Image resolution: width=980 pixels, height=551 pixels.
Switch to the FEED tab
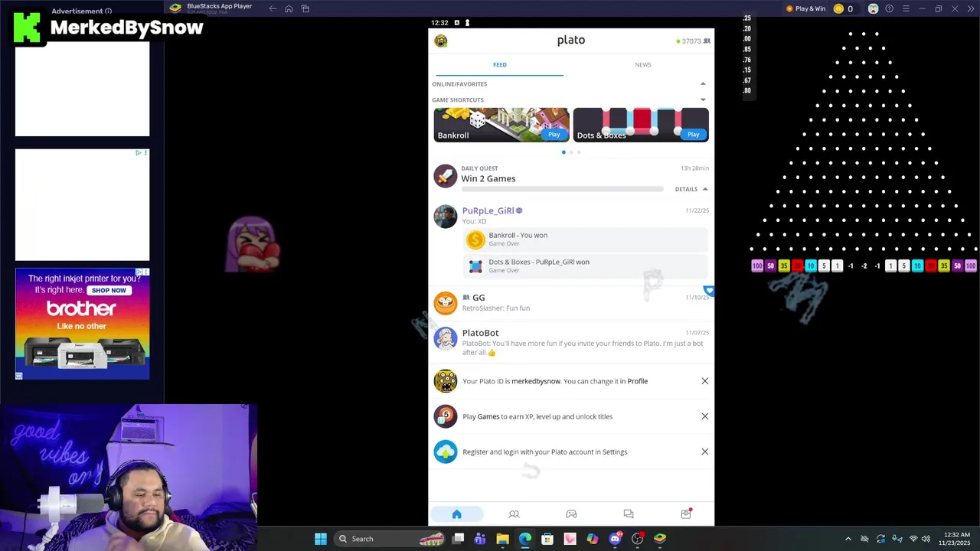[500, 65]
